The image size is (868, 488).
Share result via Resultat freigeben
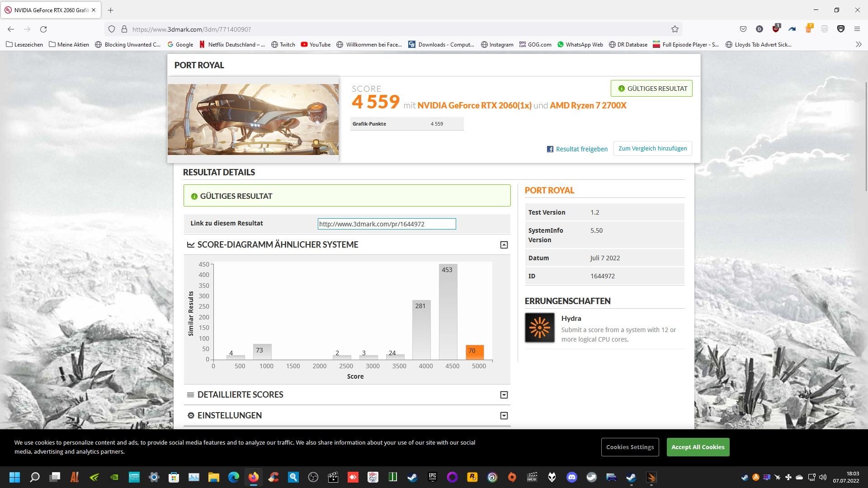click(x=577, y=149)
